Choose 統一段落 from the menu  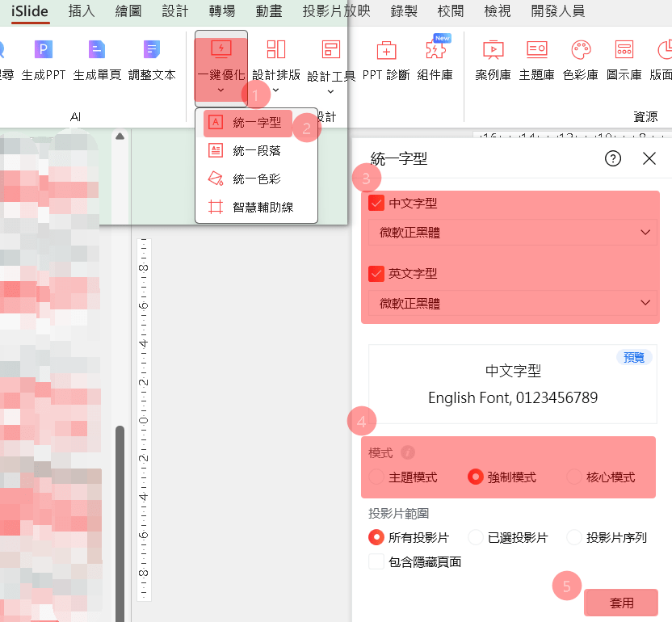click(256, 150)
